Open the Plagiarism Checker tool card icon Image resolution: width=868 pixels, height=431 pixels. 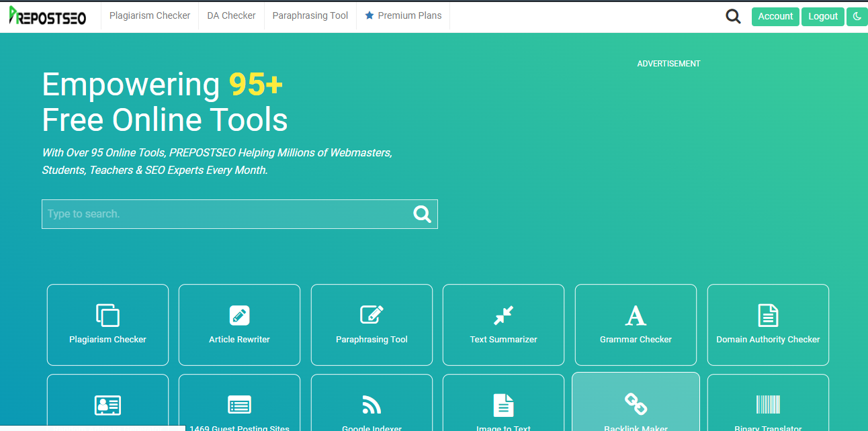click(107, 315)
